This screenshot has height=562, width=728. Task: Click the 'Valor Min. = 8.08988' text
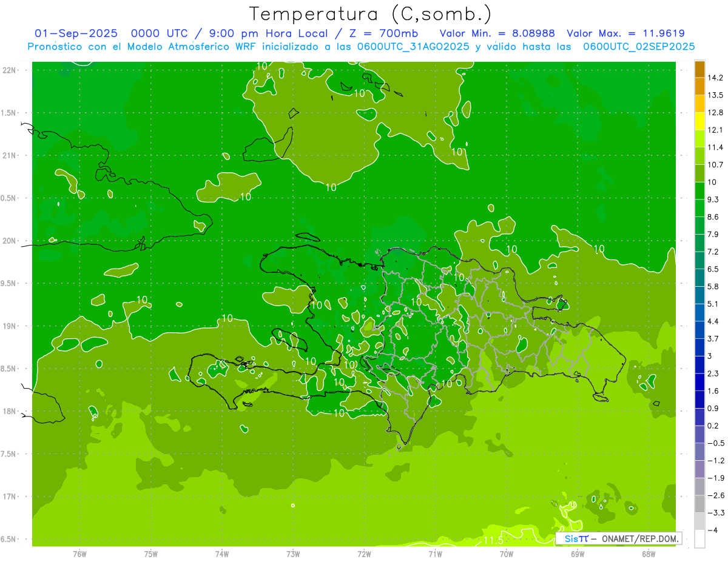pos(497,33)
